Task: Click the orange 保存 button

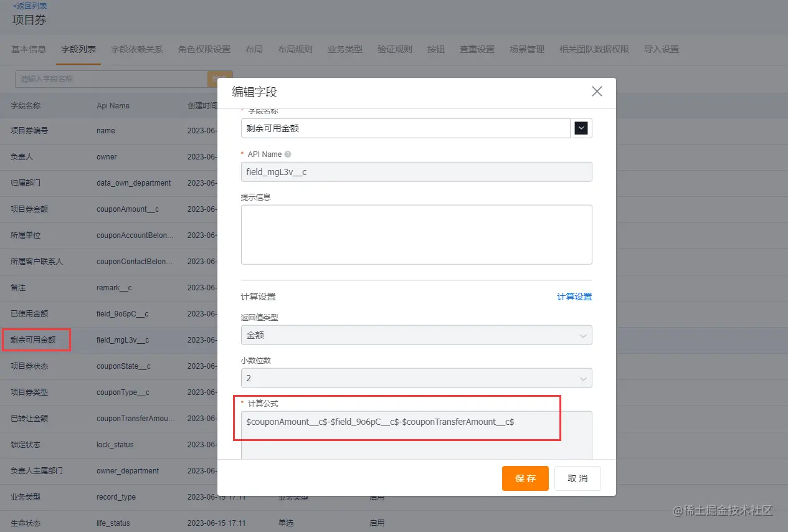Action: [x=525, y=478]
